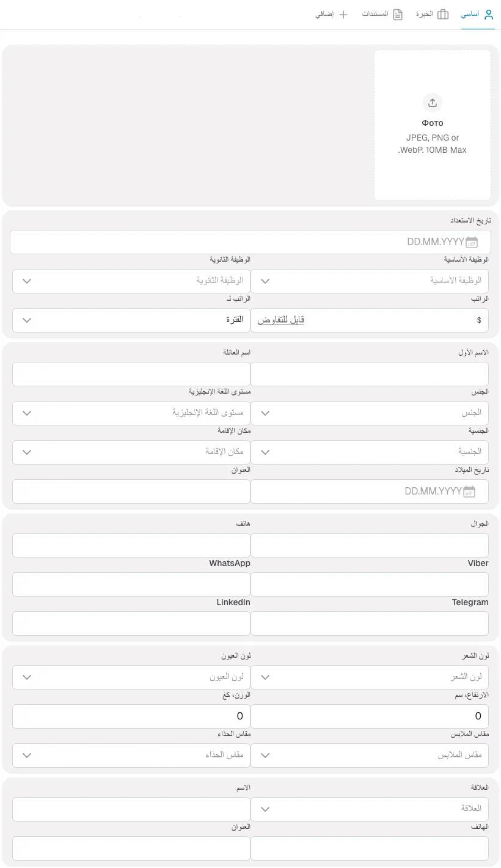Open the مقاس الحذاء dropdown
The image size is (501, 868).
(26, 755)
